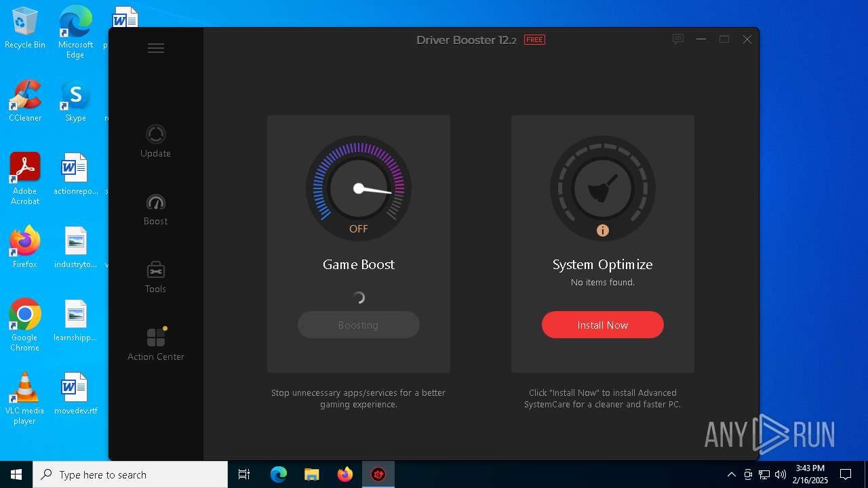Viewport: 868px width, 488px height.
Task: Select the Skype desktop shortcut
Action: click(75, 101)
